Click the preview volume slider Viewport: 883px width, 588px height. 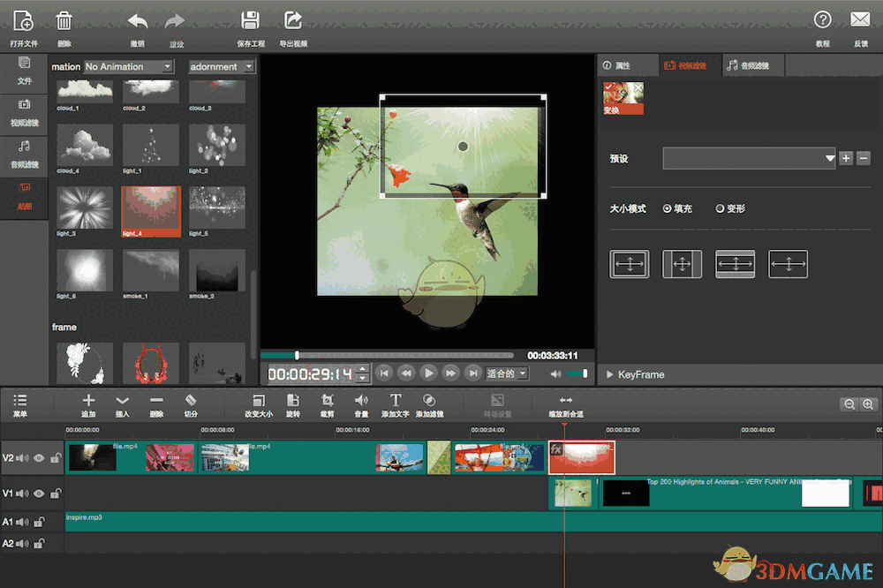(x=577, y=373)
